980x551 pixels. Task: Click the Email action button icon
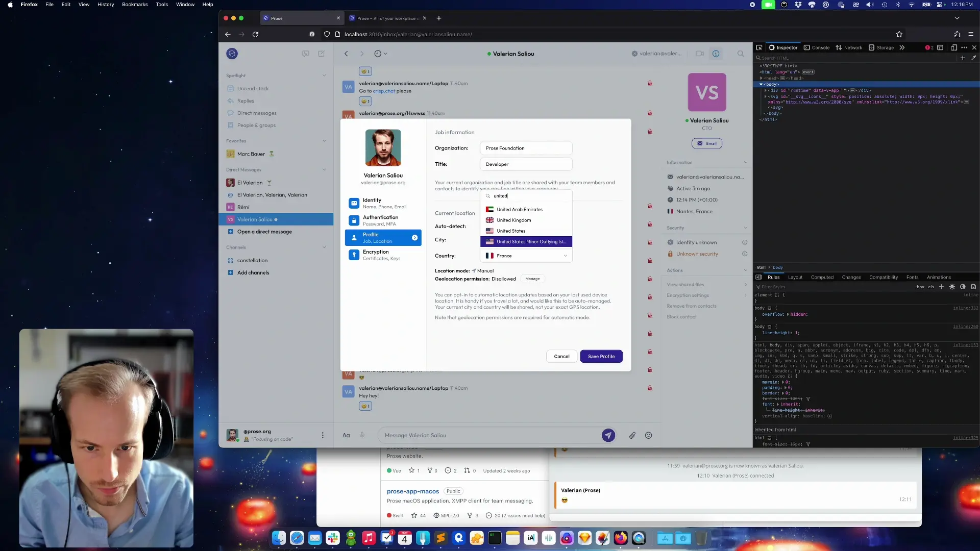click(x=700, y=143)
